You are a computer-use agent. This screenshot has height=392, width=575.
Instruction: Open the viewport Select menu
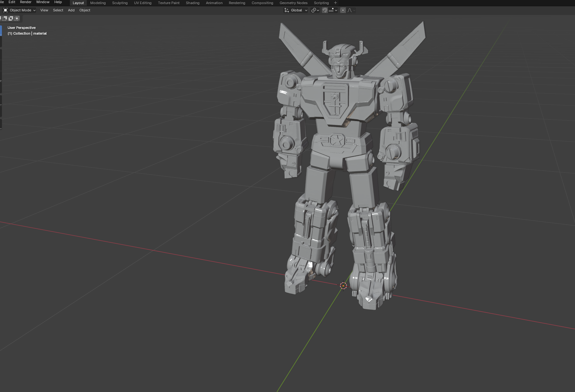[58, 10]
